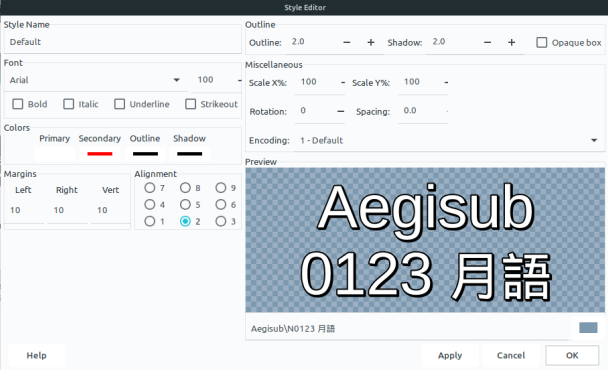
Task: Click the Help button
Action: [36, 355]
